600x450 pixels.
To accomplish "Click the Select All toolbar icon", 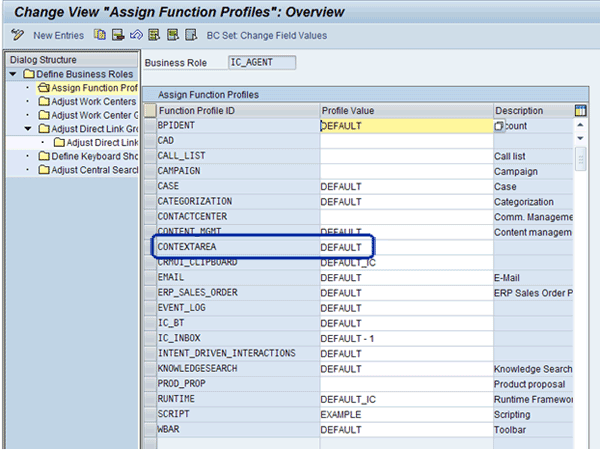I will tap(154, 35).
